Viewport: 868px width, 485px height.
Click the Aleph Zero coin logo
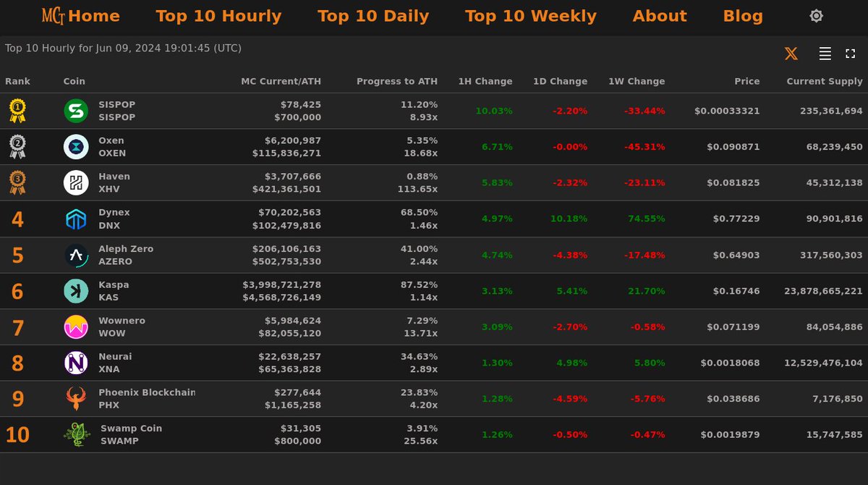pyautogui.click(x=76, y=255)
